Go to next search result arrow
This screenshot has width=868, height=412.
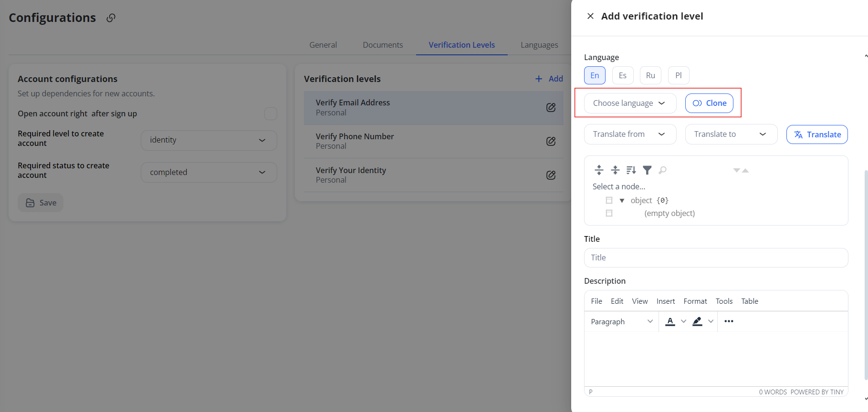coord(737,170)
